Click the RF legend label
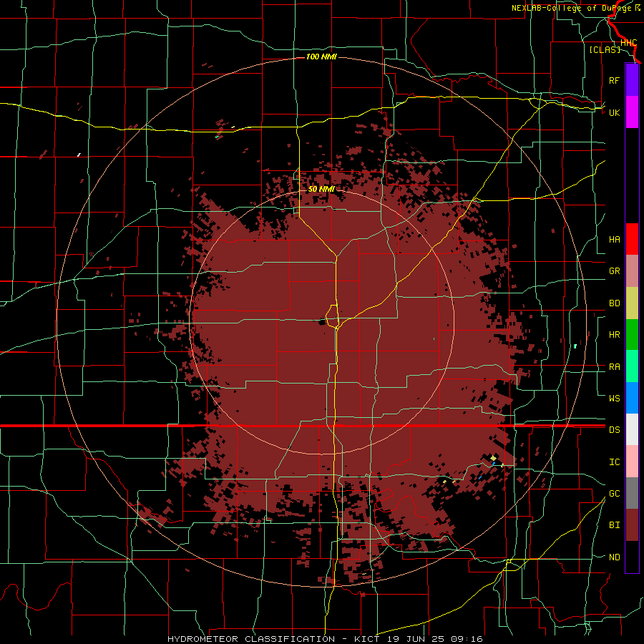This screenshot has height=644, width=644. click(614, 80)
